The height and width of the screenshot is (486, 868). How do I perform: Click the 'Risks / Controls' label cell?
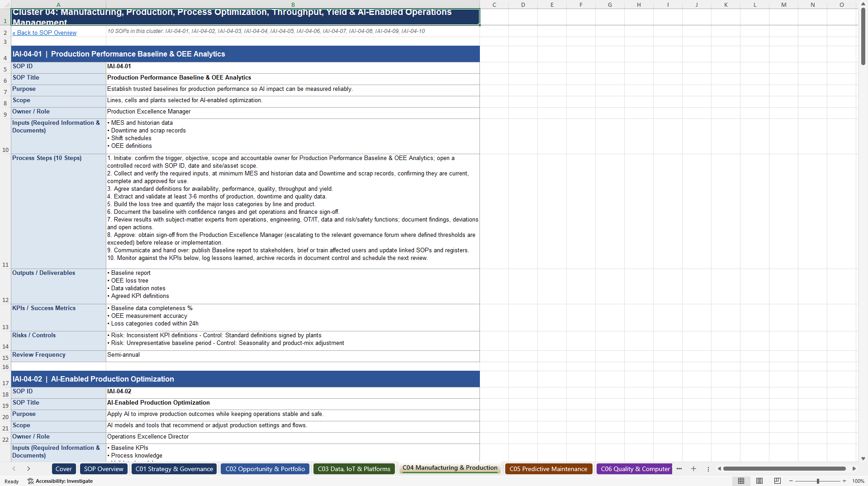[x=58, y=341]
